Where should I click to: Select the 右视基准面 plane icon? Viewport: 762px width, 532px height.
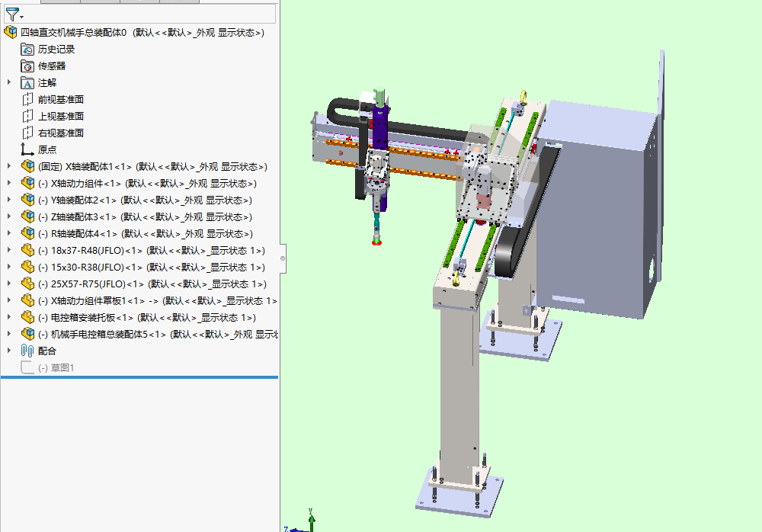tap(27, 133)
